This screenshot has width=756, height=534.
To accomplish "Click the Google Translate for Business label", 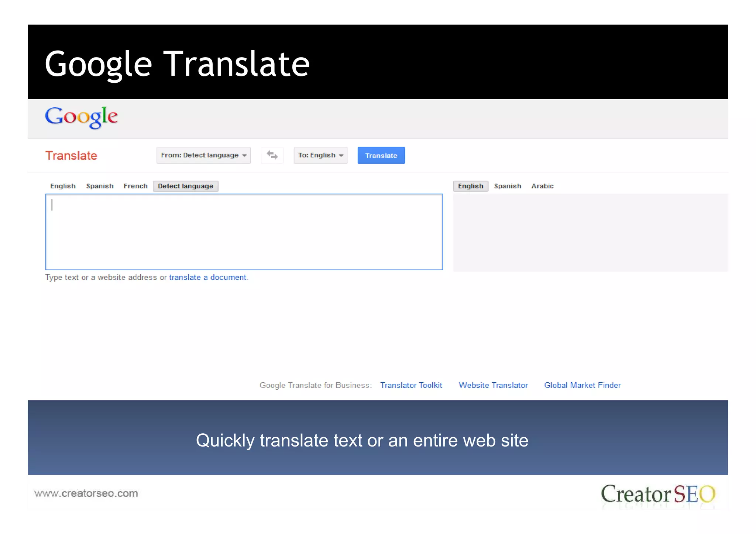I will coord(316,385).
